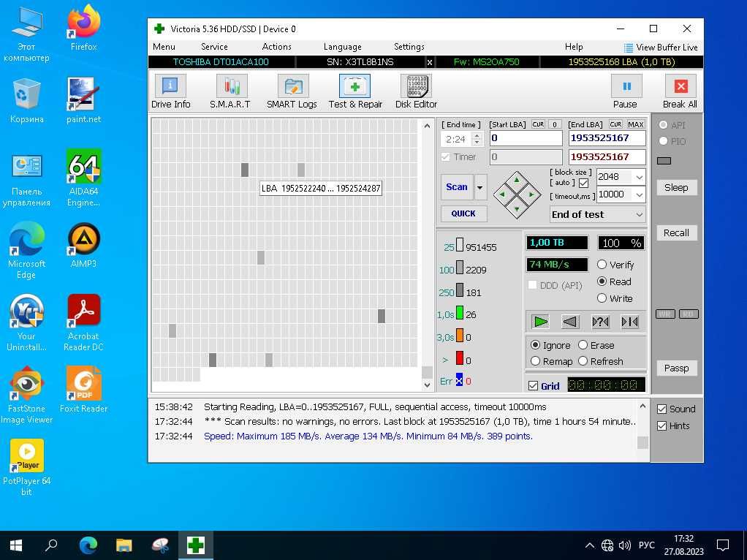Open the Actions menu
This screenshot has height=560, width=747.
pyautogui.click(x=276, y=47)
